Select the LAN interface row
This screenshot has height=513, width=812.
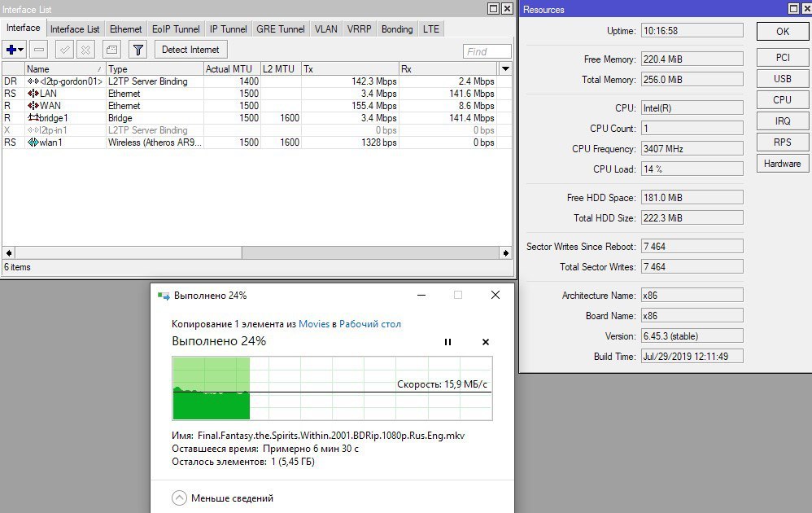tap(249, 94)
